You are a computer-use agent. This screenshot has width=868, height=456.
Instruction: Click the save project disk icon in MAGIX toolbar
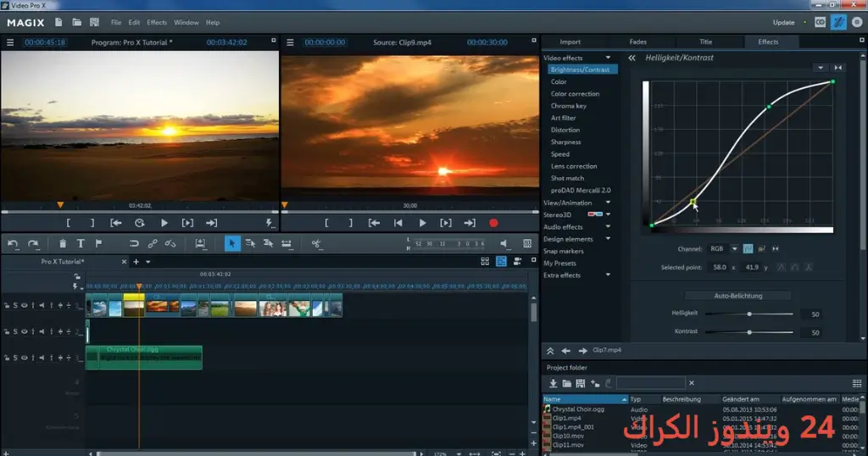tap(94, 22)
